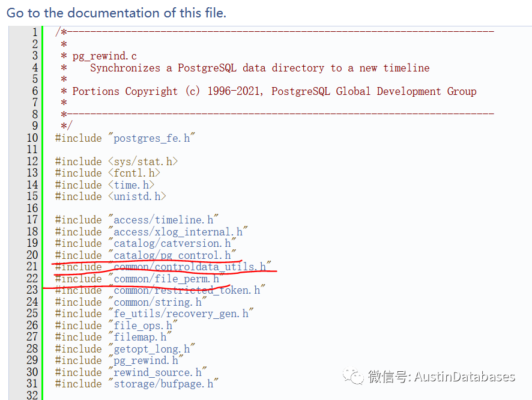Open the catalog/catversion.h header link
Viewport: 532px width, 400px height.
172,243
